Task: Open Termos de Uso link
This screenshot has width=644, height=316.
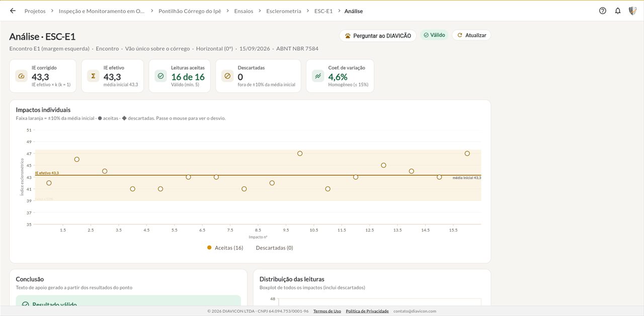Action: tap(327, 311)
